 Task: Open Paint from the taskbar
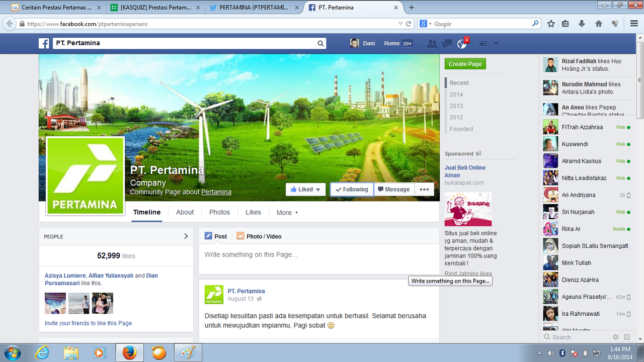pyautogui.click(x=188, y=353)
